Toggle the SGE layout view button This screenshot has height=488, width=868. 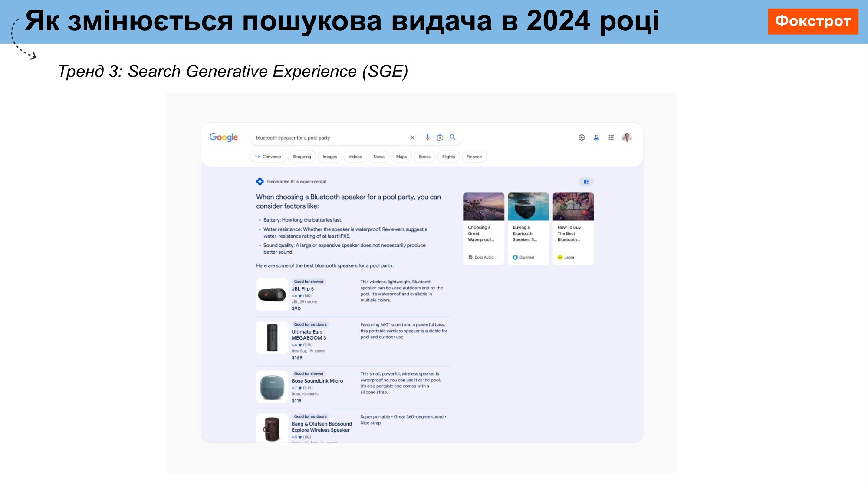[x=586, y=182]
